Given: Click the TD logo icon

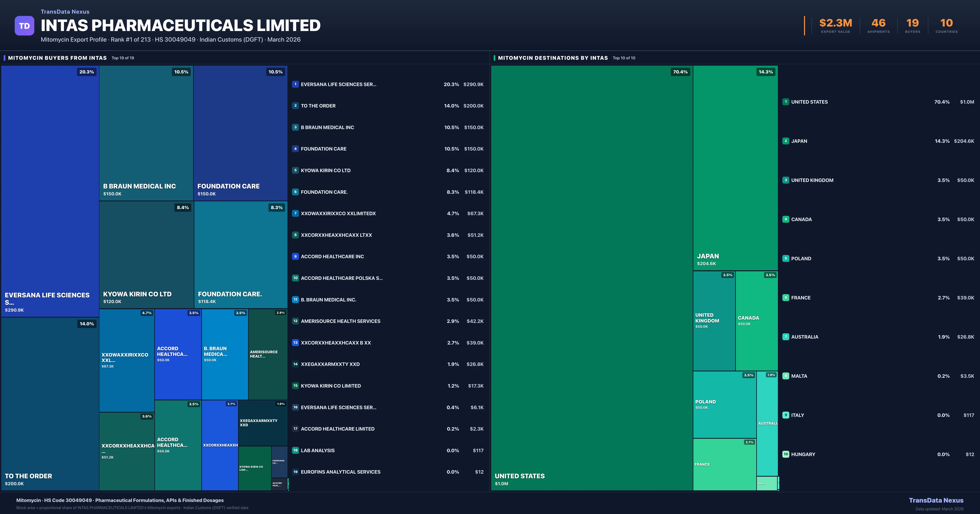Looking at the screenshot, I should [x=24, y=26].
